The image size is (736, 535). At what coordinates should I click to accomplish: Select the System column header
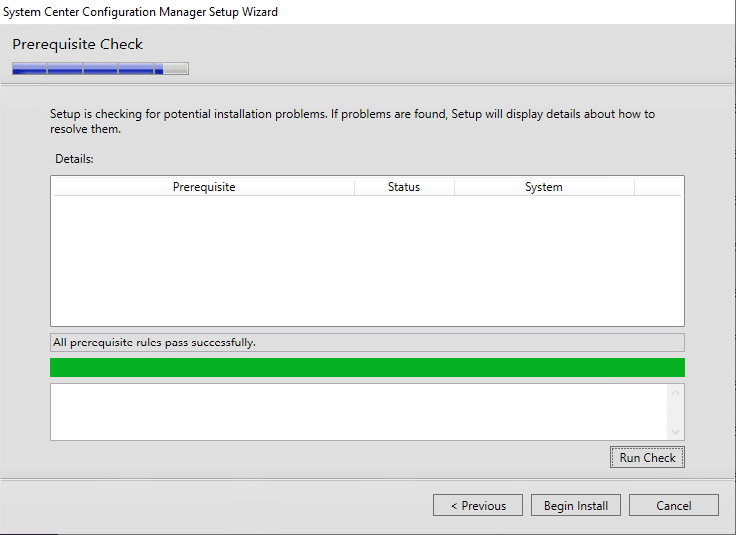pos(543,187)
